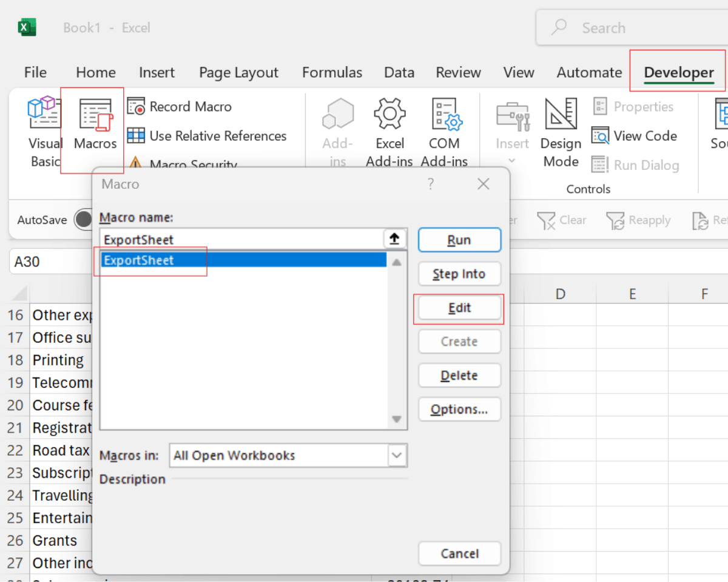Start Record Macro
Screen dimensions: 728x582
coord(180,106)
